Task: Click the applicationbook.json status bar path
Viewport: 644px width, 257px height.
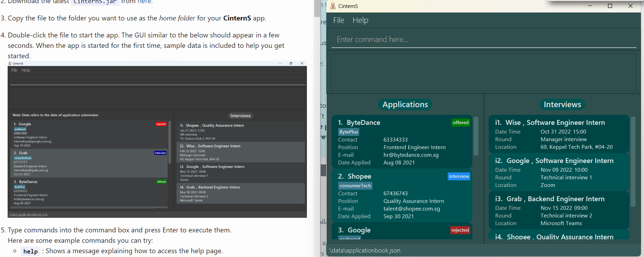Action: (x=364, y=250)
